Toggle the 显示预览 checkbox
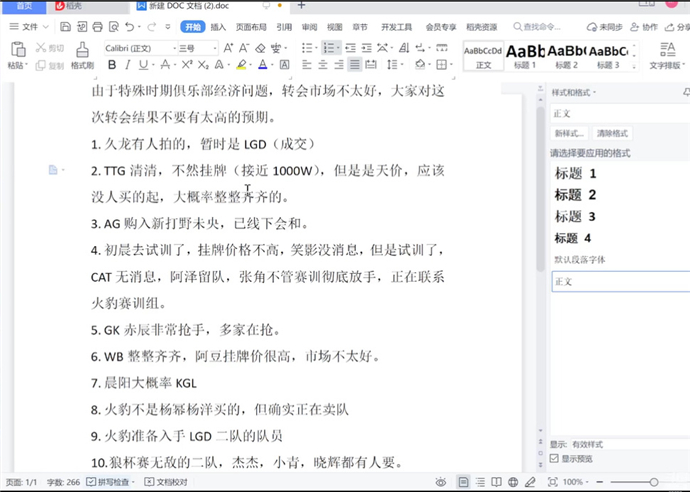Viewport: 690px width, 492px height. pyautogui.click(x=554, y=459)
